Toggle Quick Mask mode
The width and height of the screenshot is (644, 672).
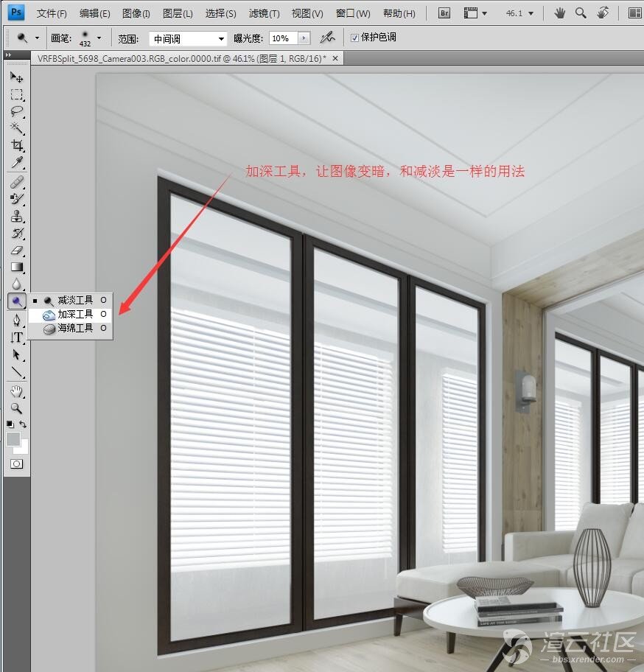click(x=17, y=463)
